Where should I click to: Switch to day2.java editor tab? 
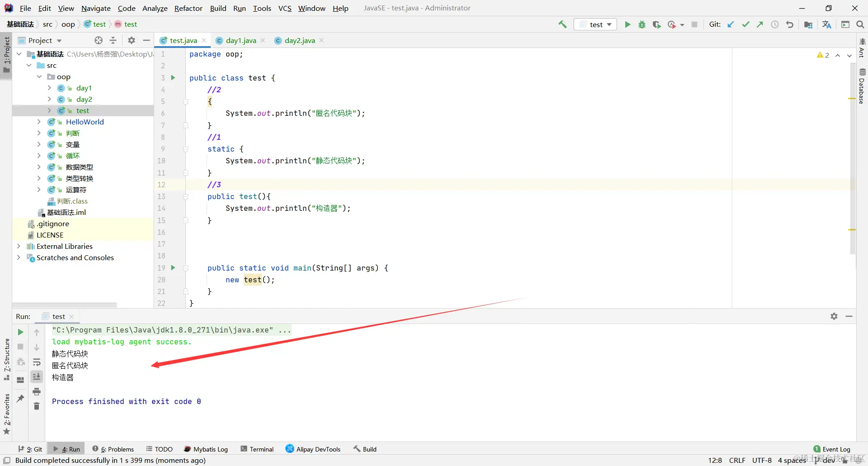pyautogui.click(x=300, y=40)
